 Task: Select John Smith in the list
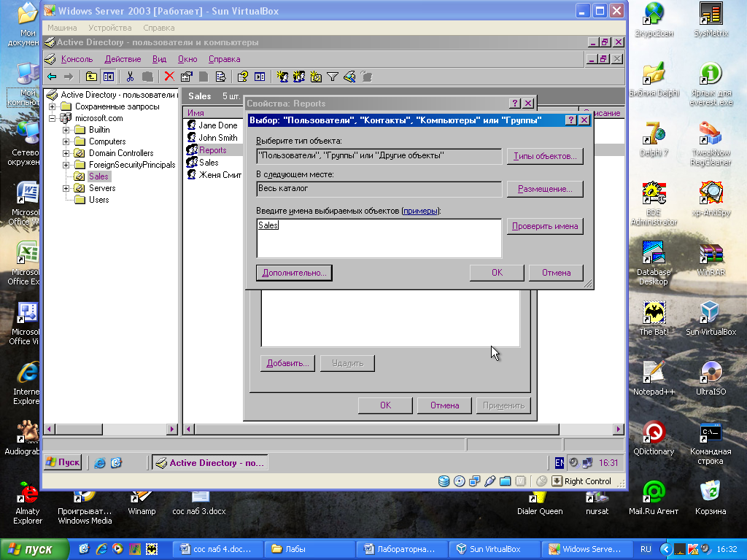pos(217,138)
